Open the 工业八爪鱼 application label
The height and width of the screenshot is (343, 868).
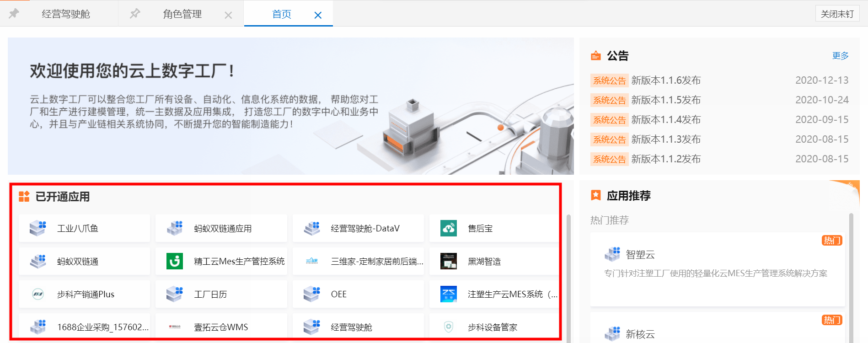(x=78, y=228)
